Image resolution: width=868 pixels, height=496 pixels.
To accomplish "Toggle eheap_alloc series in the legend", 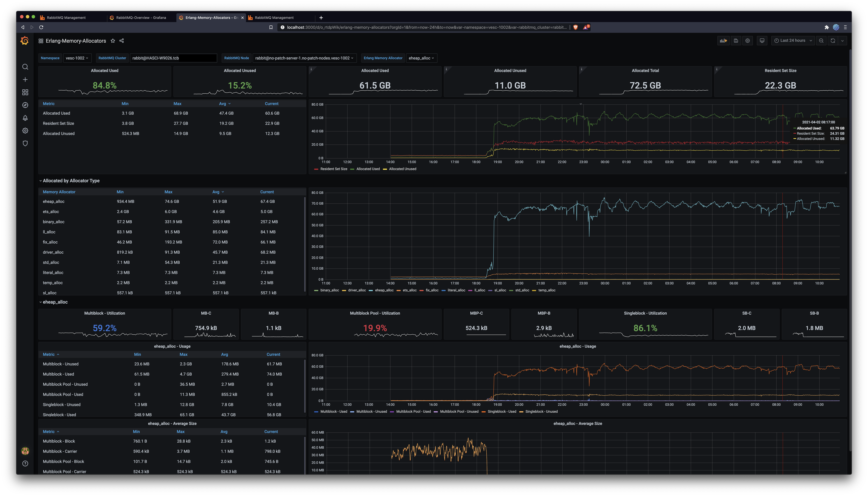I will (384, 290).
